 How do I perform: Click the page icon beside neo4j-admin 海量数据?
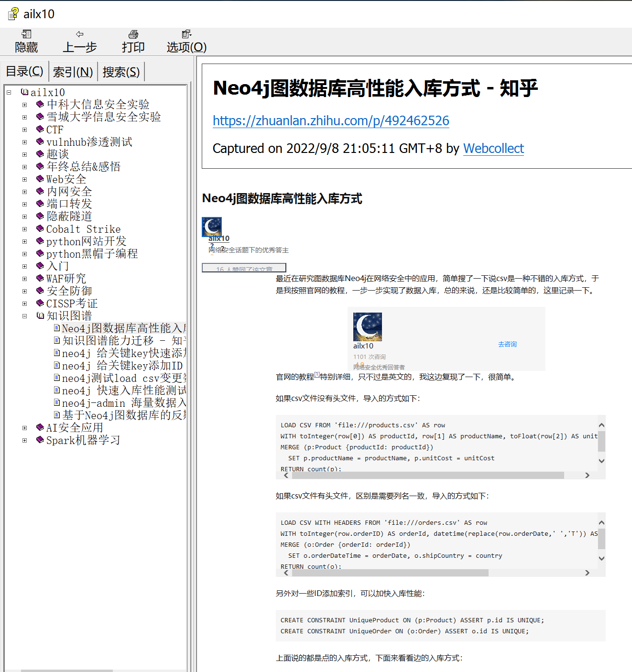pyautogui.click(x=57, y=402)
